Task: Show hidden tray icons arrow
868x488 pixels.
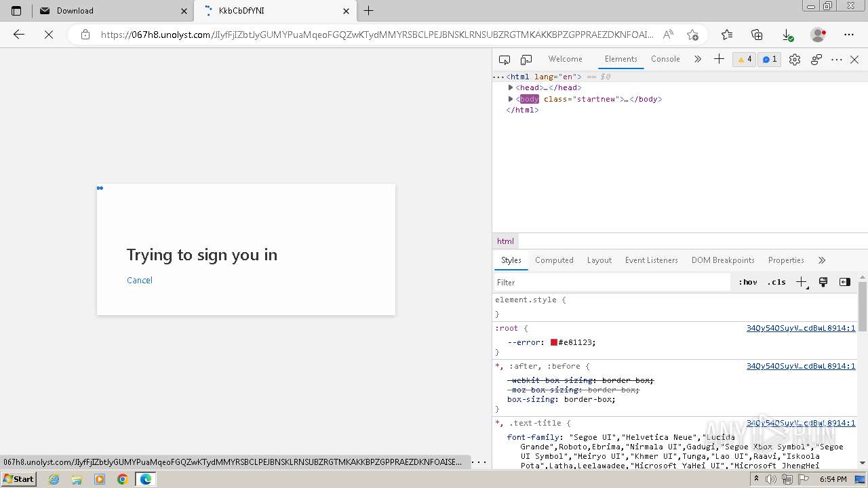Action: coord(756,479)
